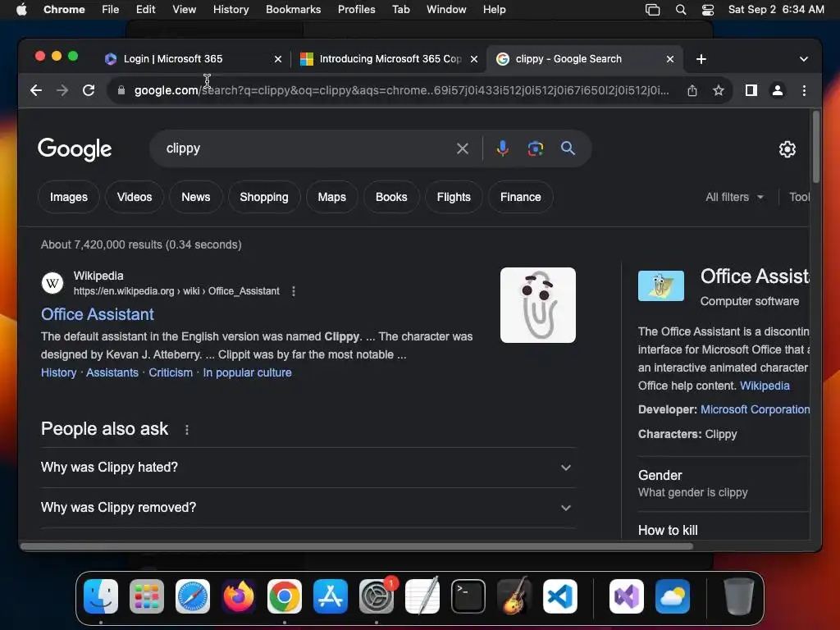The width and height of the screenshot is (840, 630).
Task: Click the Wikipedia favicon in result
Action: coord(52,283)
